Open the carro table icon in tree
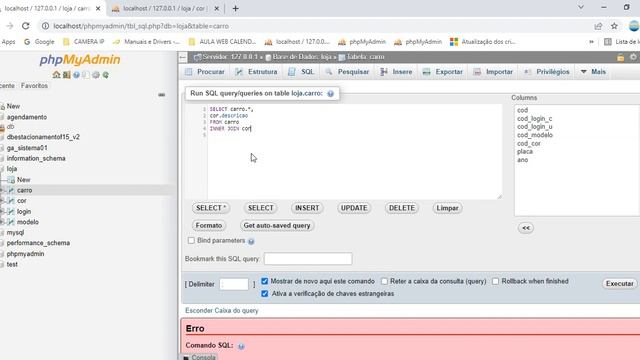 pos(11,190)
